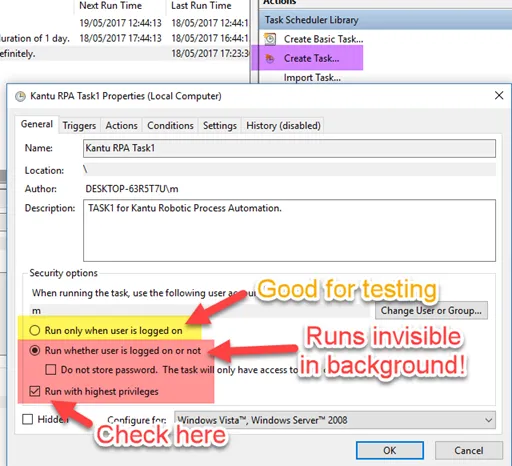This screenshot has width=512, height=466.
Task: Click Change User or Group button
Action: point(431,311)
